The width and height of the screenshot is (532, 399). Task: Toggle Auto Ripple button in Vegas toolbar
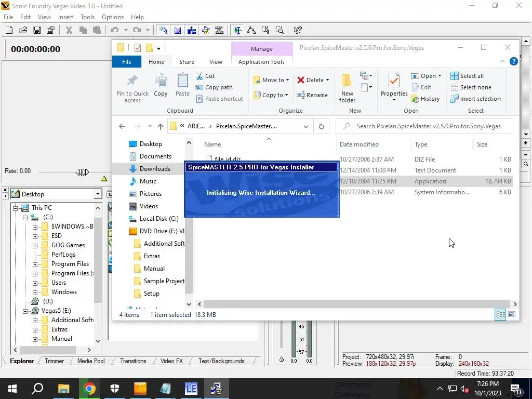click(x=192, y=30)
